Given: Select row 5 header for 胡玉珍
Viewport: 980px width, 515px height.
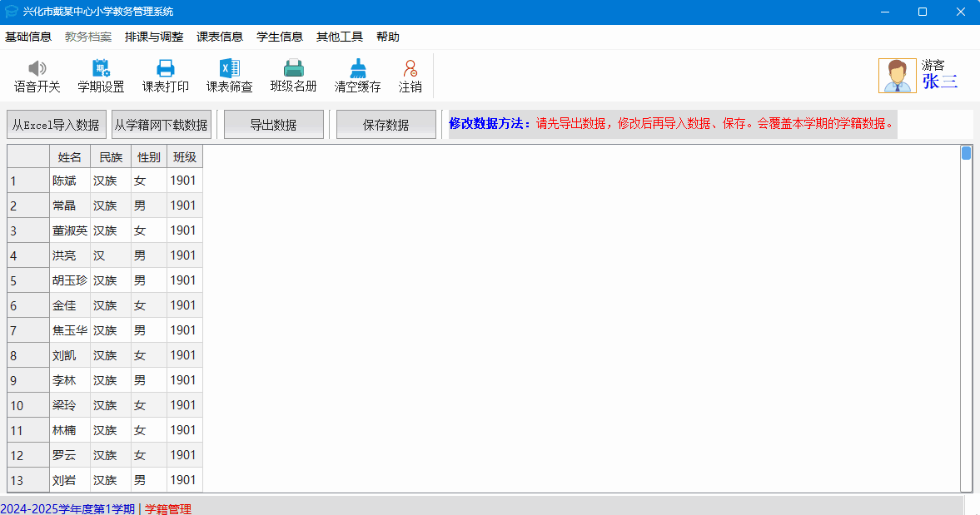Looking at the screenshot, I should pyautogui.click(x=28, y=280).
